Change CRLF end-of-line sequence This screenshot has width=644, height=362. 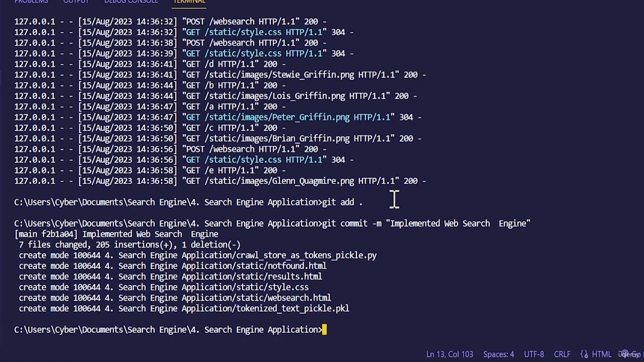tap(562, 354)
